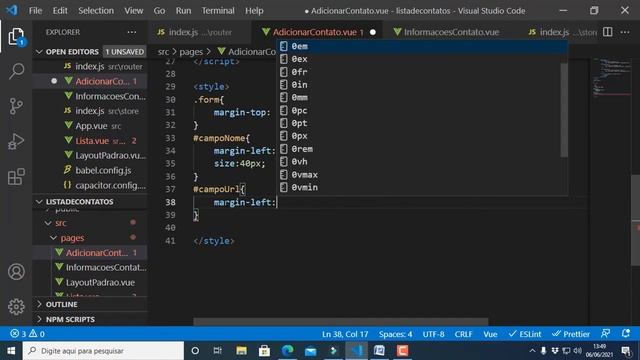Click the feedback icon in status bar
The width and height of the screenshot is (640, 360).
coord(605,334)
